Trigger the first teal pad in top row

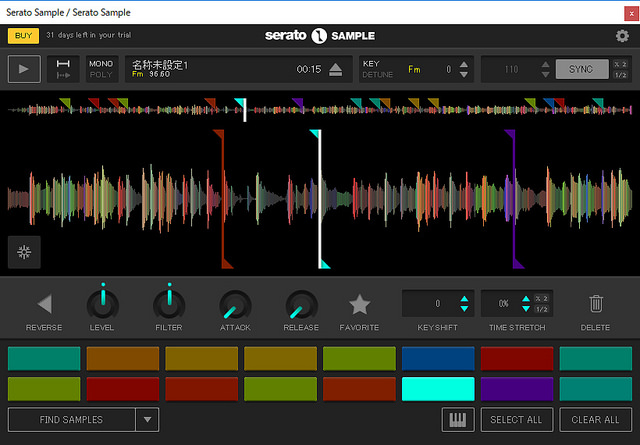[x=44, y=358]
